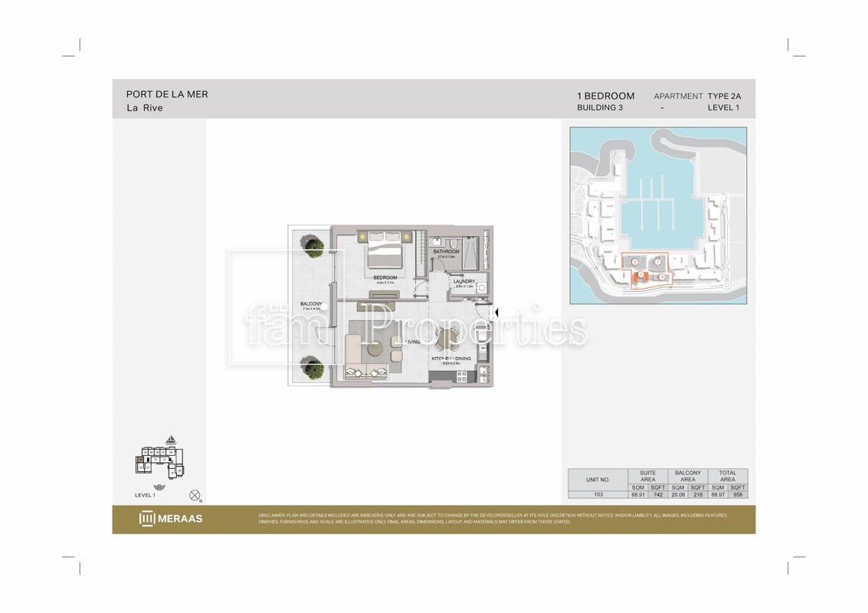Click the washing machine in the laundry
The width and height of the screenshot is (868, 613).
click(482, 288)
